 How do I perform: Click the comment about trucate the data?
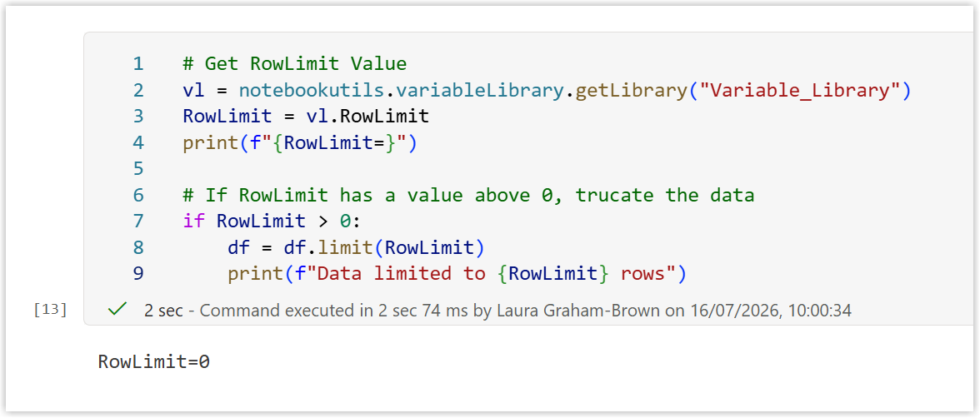tap(468, 195)
